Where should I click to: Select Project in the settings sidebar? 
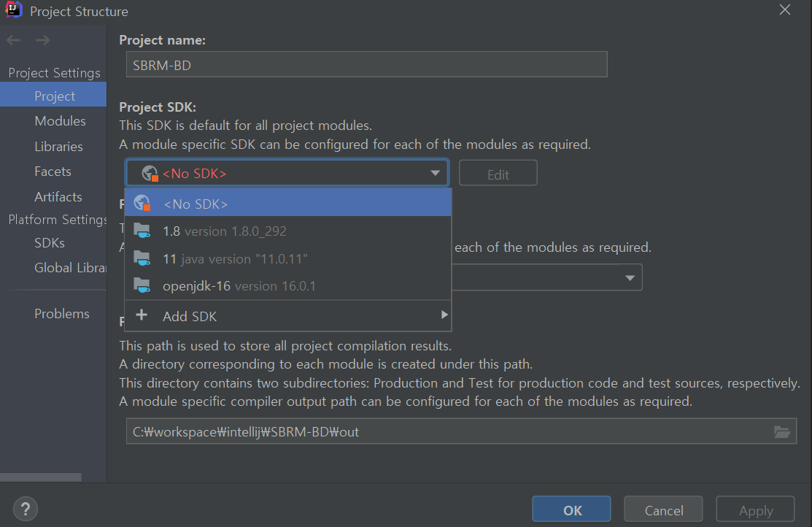pyautogui.click(x=53, y=96)
